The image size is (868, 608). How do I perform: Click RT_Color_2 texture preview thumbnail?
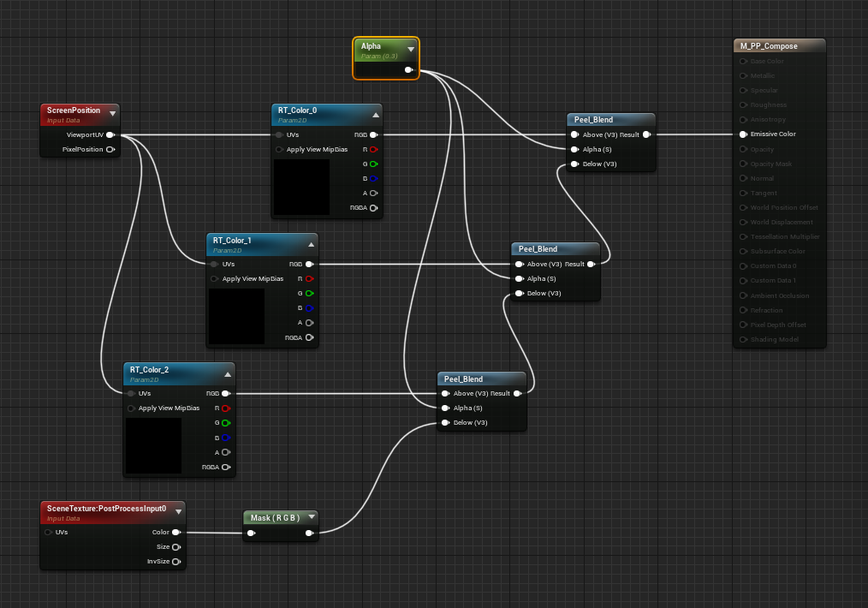click(153, 446)
